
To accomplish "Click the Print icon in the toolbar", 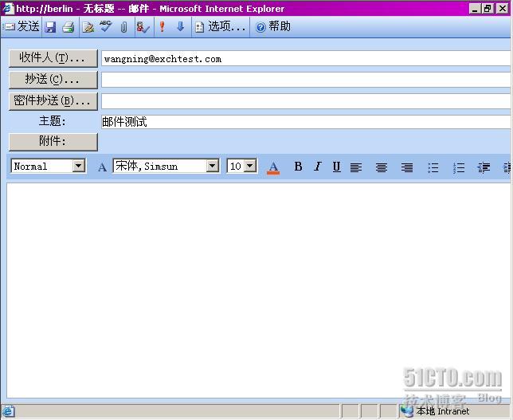I will [69, 27].
